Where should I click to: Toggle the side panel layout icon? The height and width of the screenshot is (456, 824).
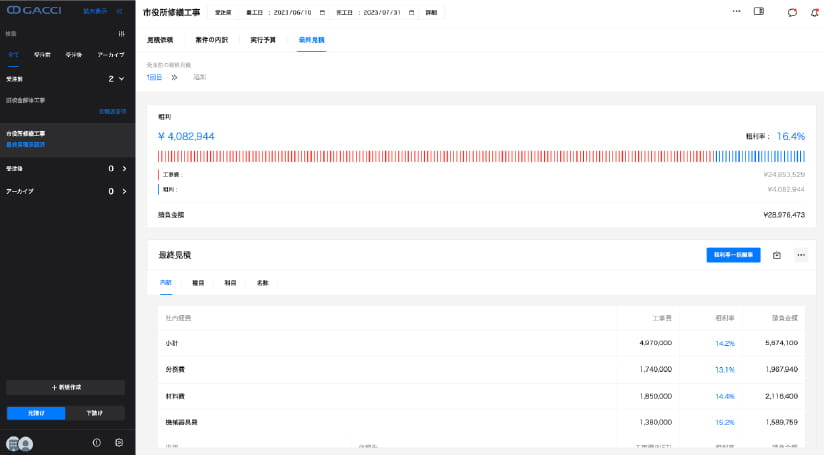758,12
